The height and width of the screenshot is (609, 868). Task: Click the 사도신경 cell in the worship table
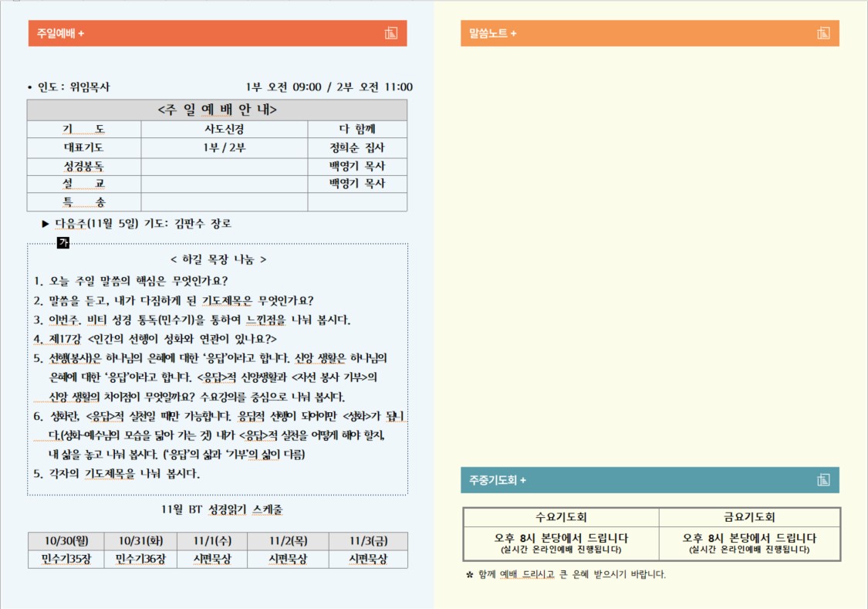tap(224, 129)
